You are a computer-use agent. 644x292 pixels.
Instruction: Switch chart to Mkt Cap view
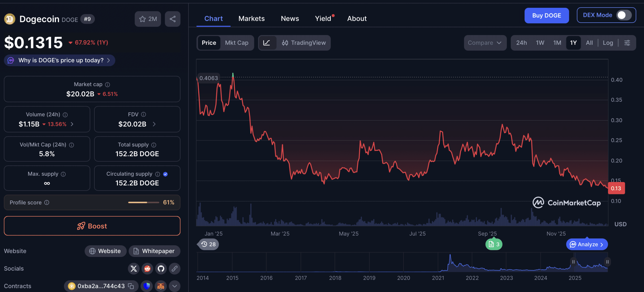(x=236, y=43)
